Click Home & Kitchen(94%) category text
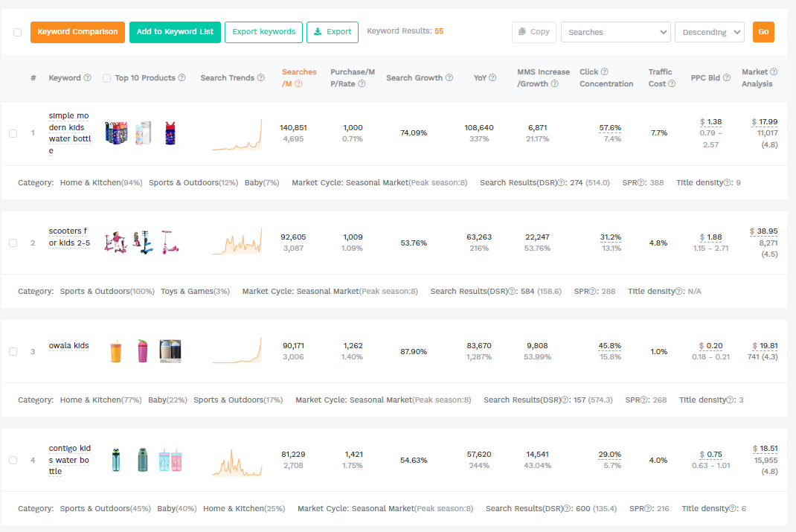796x532 pixels. [x=101, y=183]
